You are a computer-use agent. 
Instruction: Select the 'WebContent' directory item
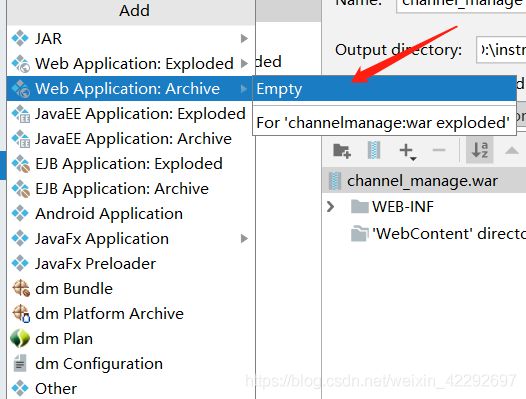[437, 234]
